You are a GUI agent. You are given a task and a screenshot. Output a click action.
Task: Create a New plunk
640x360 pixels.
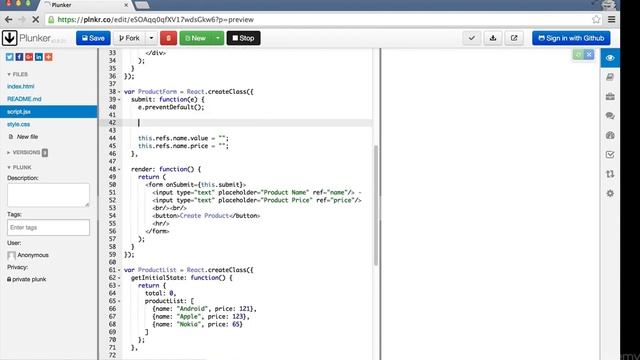coord(196,38)
